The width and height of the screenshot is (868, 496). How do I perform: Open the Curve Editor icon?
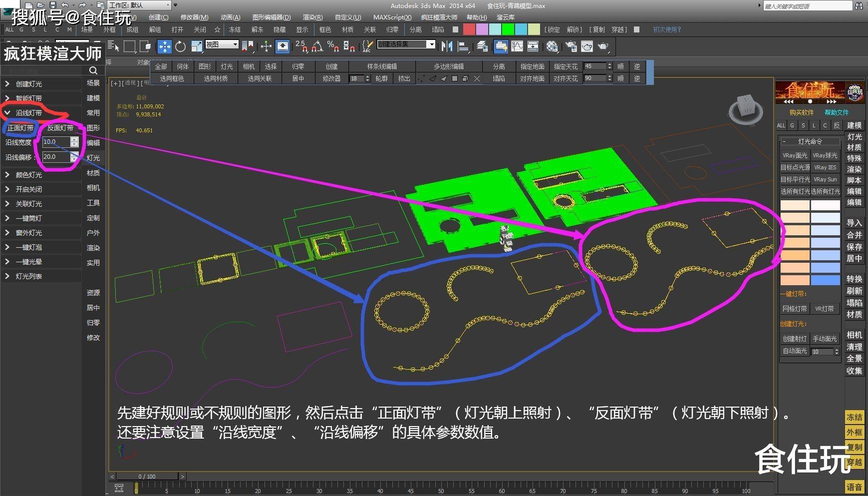[517, 46]
